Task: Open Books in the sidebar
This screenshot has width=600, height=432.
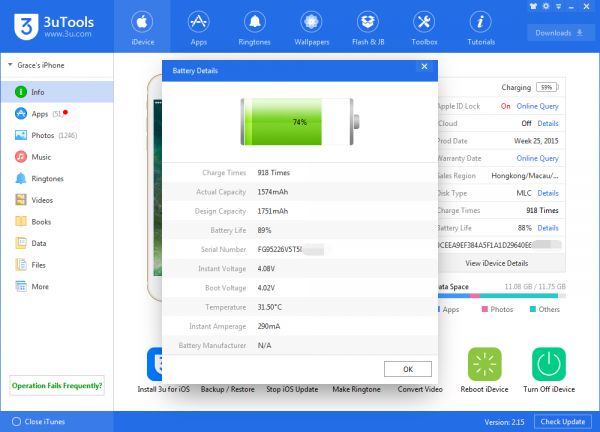Action: pos(57,222)
